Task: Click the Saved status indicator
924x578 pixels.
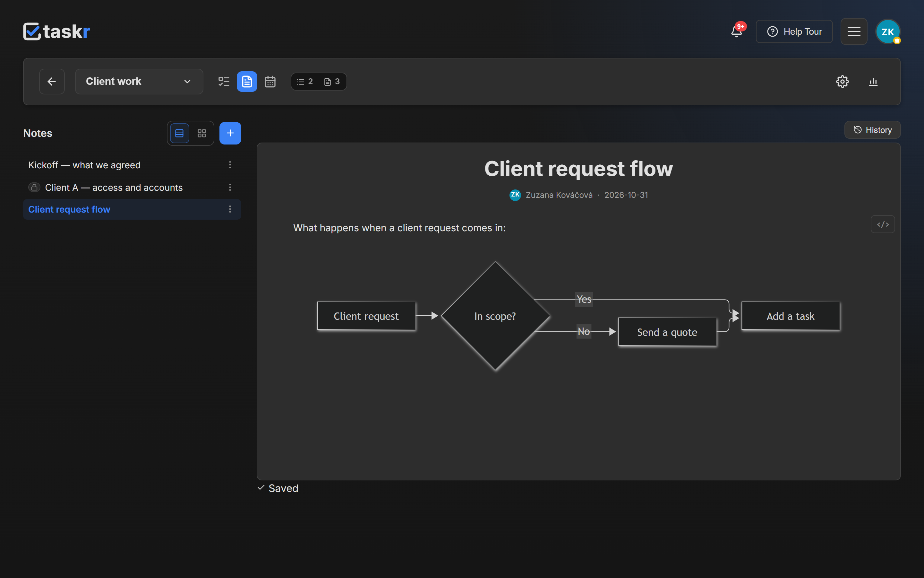Action: (278, 488)
